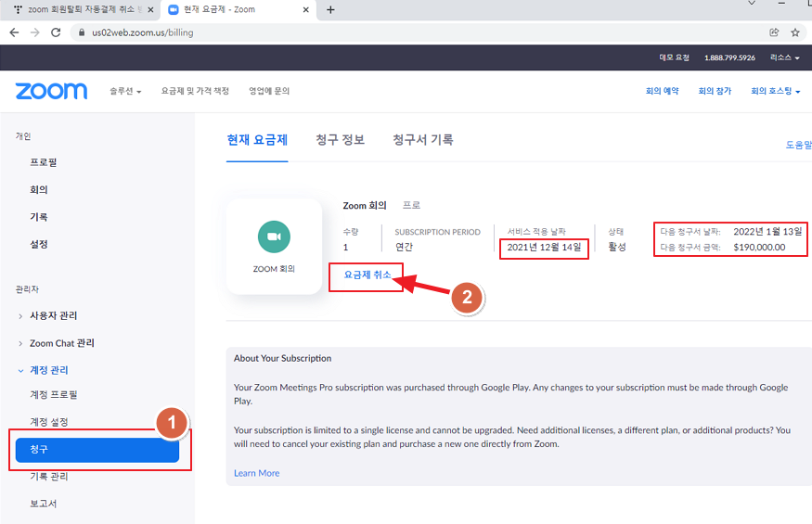This screenshot has height=524, width=812.
Task: Open 계정 프로필 in sidebar
Action: point(53,395)
